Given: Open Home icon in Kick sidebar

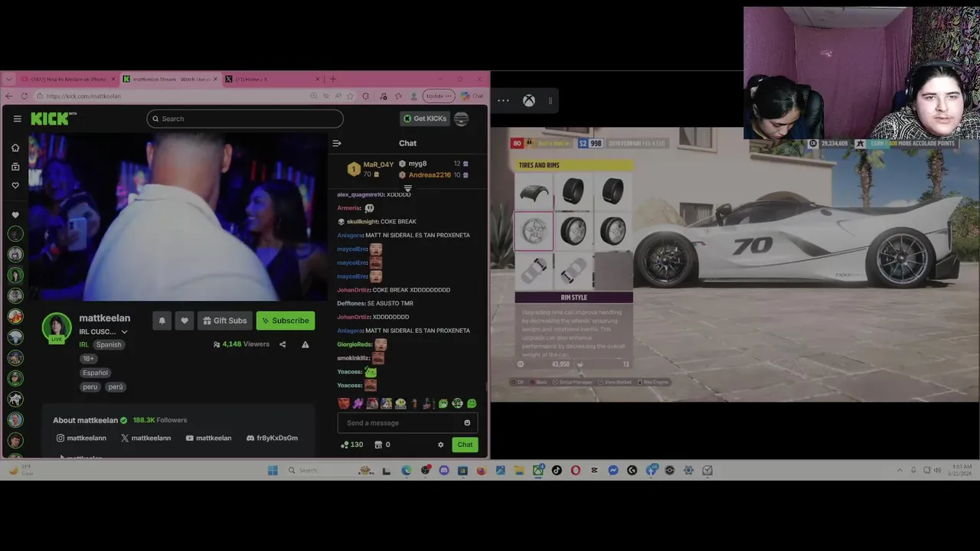Looking at the screenshot, I should 15,148.
